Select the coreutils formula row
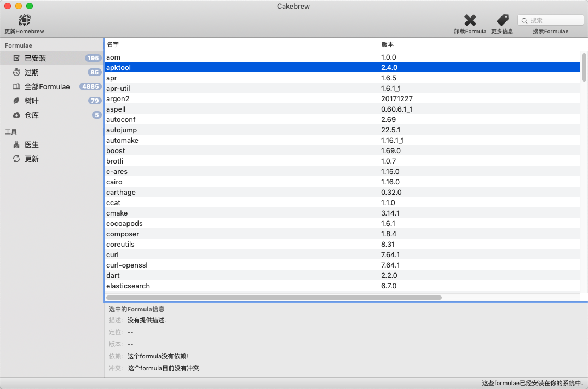The height and width of the screenshot is (389, 588). tap(342, 245)
